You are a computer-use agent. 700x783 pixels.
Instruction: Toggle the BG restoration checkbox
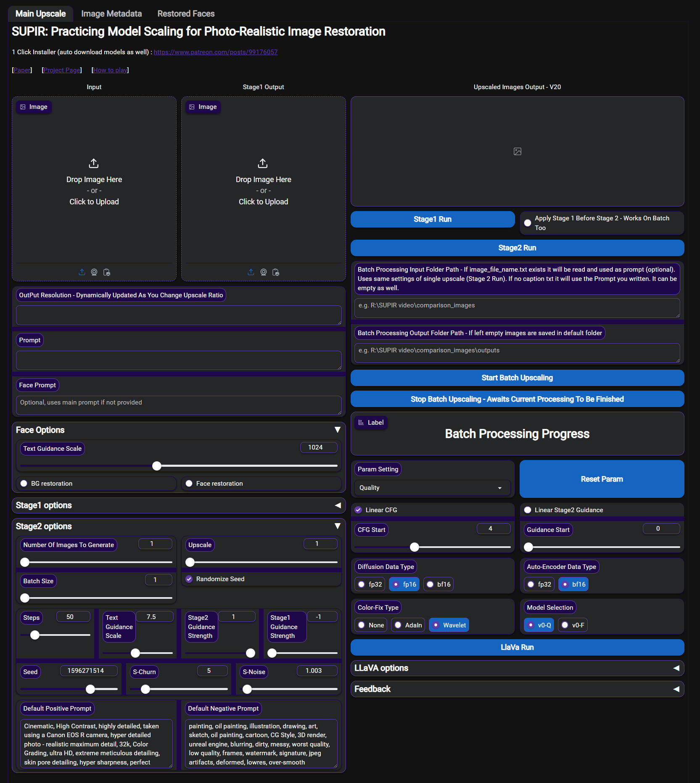[x=24, y=484]
